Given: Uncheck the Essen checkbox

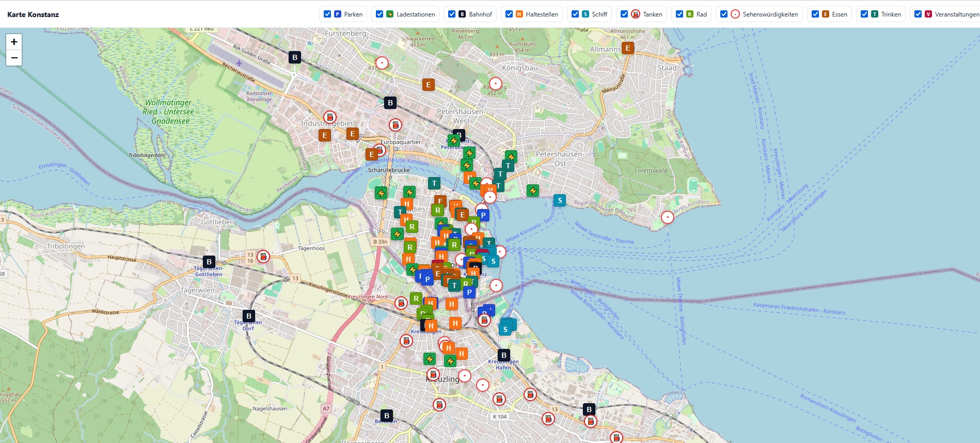Looking at the screenshot, I should tap(815, 14).
